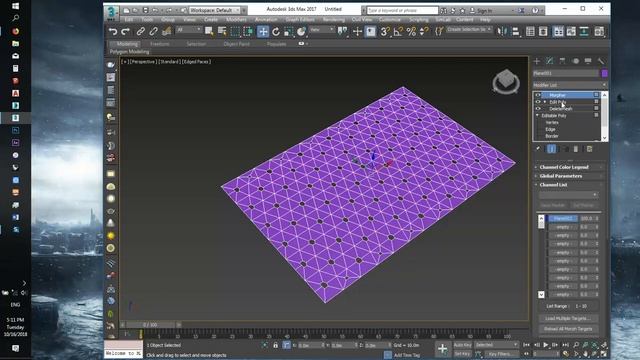Switch to the Object Paint ribbon tab

point(237,44)
